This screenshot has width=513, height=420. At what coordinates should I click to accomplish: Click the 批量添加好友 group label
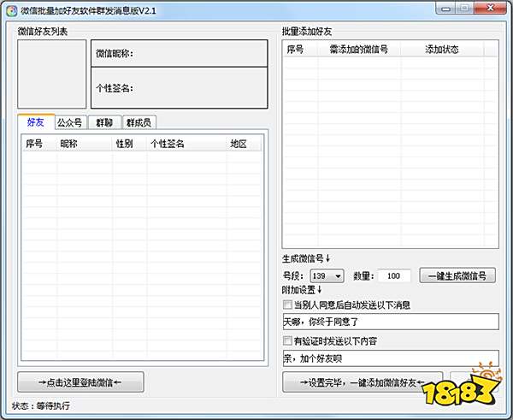pos(307,32)
